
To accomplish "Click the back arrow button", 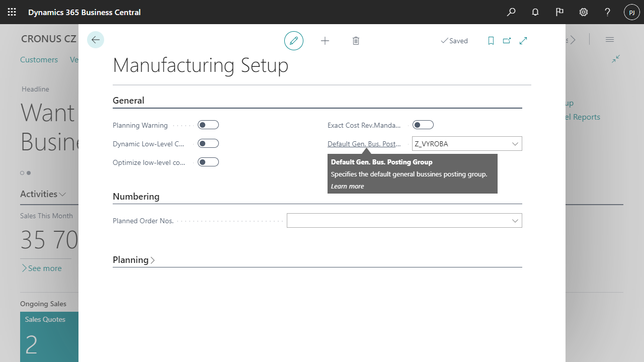I will click(x=96, y=40).
